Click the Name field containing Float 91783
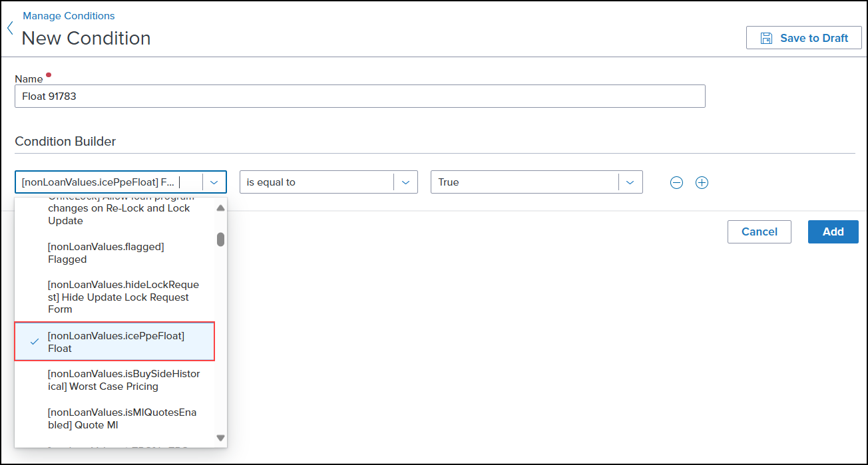 pyautogui.click(x=359, y=96)
